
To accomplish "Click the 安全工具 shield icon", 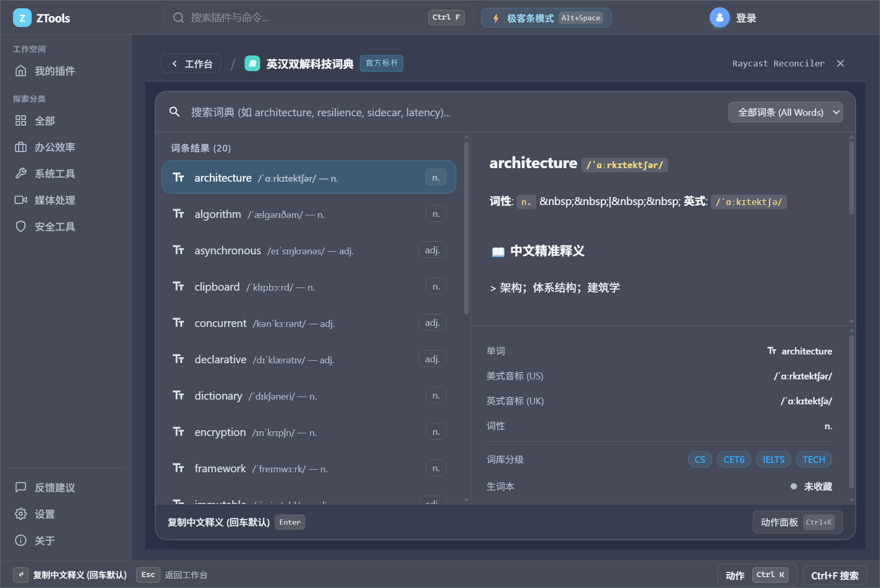I will [x=21, y=227].
